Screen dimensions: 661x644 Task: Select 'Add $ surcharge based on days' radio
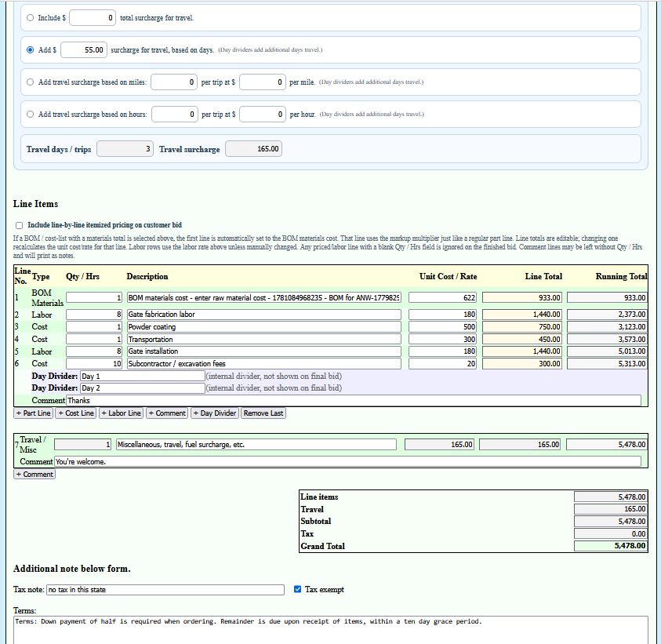point(30,49)
